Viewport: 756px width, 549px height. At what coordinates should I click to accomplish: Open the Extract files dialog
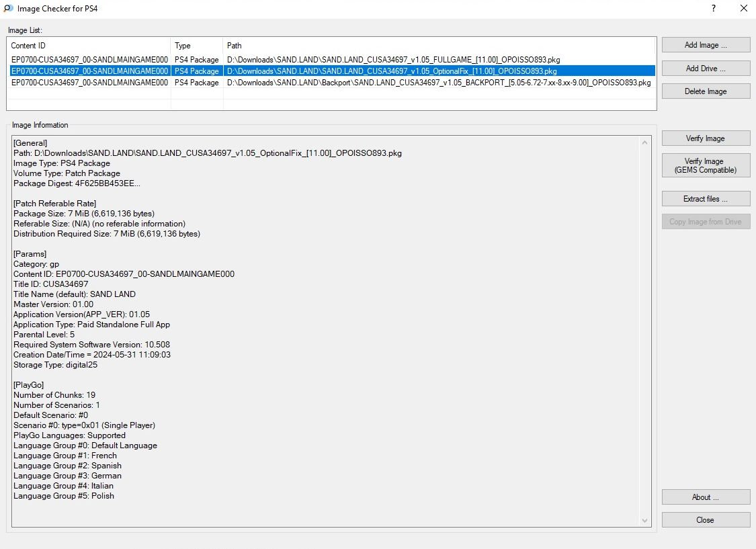706,199
